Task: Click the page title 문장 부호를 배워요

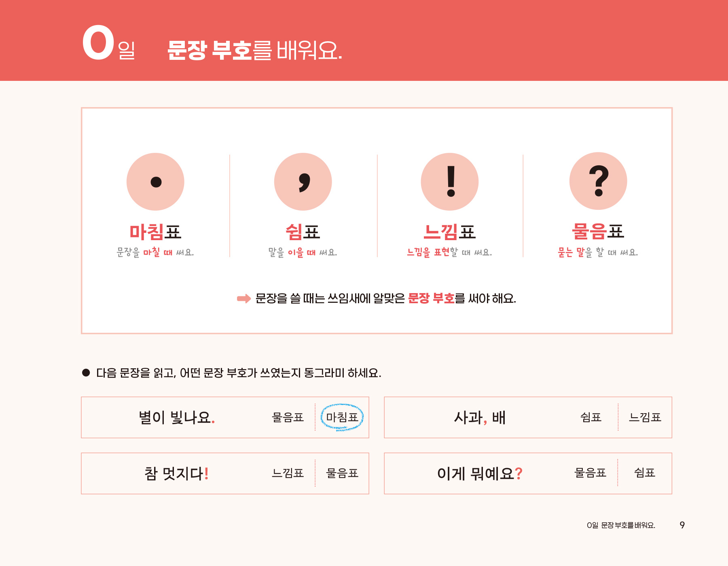Action: point(255,51)
